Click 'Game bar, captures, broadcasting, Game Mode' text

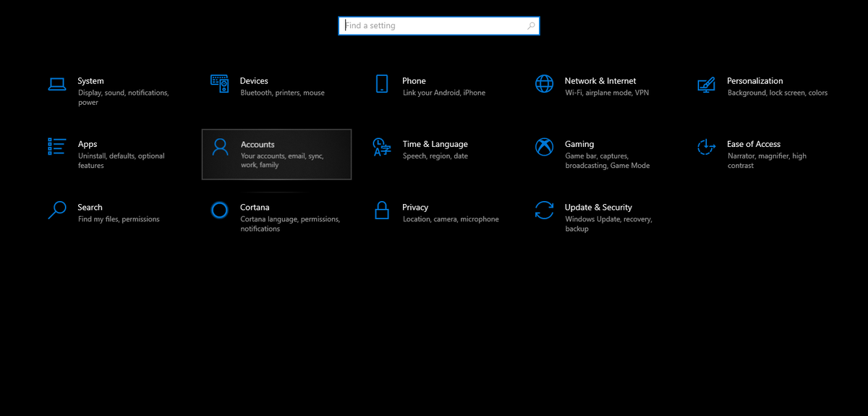(608, 161)
